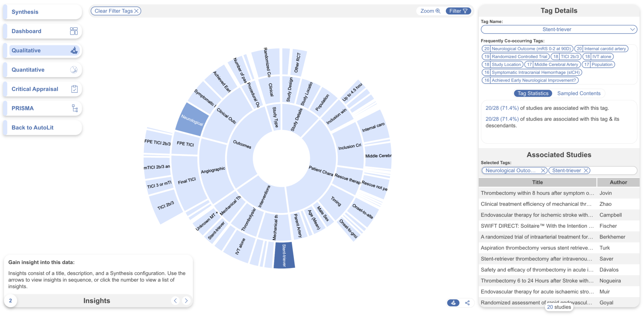Remove the Stent-triever selected tag
Viewport: 644px width, 316px height.
(586, 170)
